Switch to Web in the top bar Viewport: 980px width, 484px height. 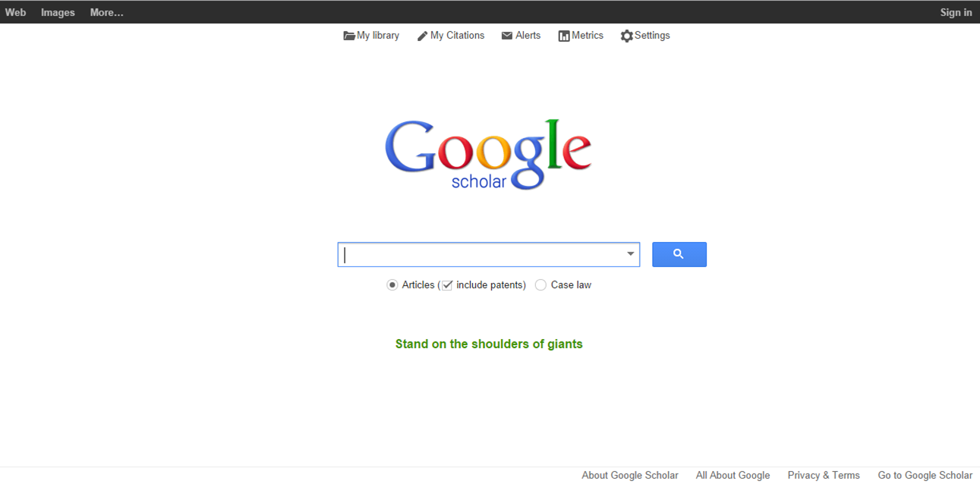(x=15, y=12)
